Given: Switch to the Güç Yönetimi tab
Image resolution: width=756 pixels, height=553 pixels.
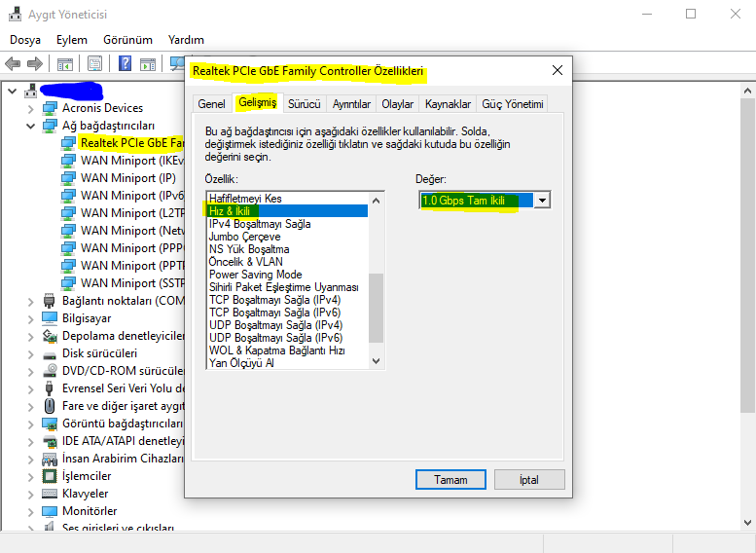Looking at the screenshot, I should point(513,104).
